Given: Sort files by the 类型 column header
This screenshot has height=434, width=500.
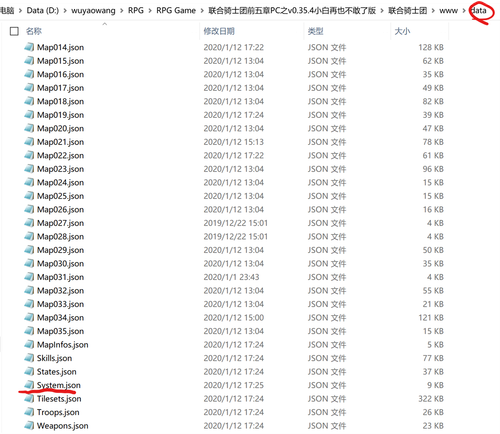Looking at the screenshot, I should click(315, 31).
